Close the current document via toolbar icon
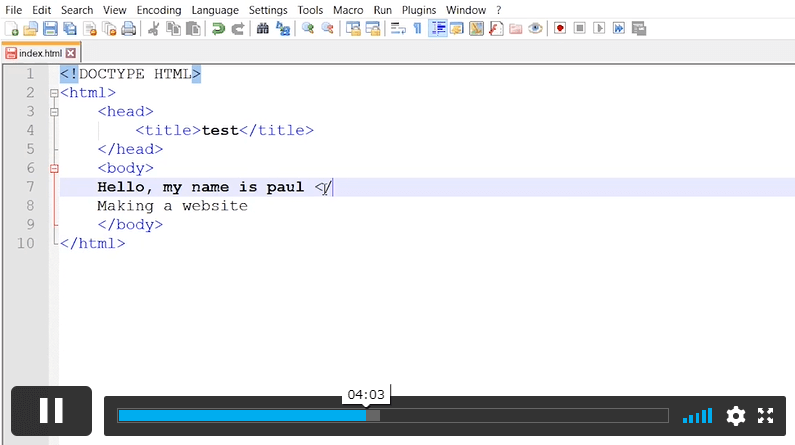This screenshot has width=795, height=445. 90,29
